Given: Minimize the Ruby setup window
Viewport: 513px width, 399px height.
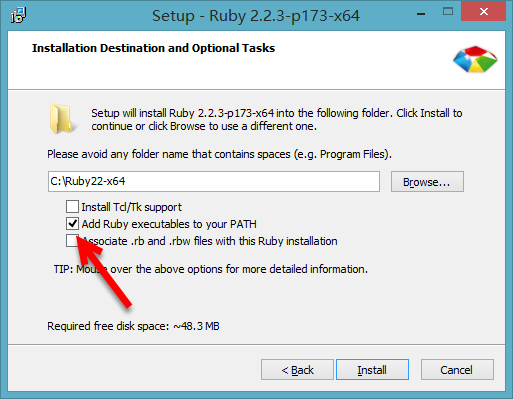Looking at the screenshot, I should click(x=421, y=13).
